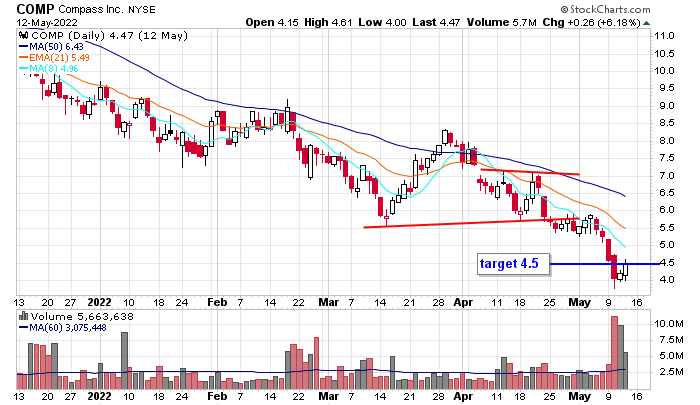Click the 2.5M volume axis label
700x405 pixels.
pos(671,372)
